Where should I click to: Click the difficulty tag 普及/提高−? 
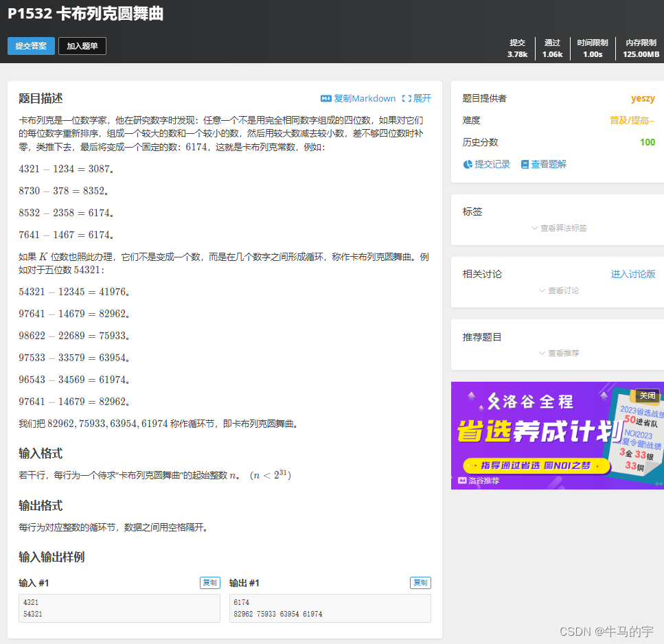click(x=632, y=120)
